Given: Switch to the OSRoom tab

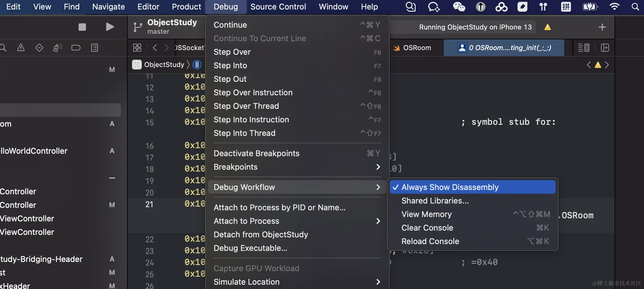Looking at the screenshot, I should pos(417,48).
